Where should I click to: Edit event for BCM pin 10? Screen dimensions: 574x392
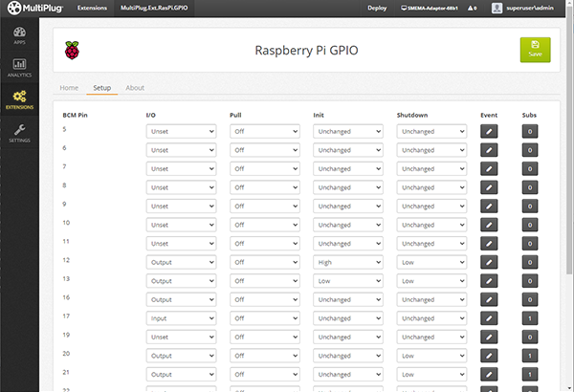[489, 225]
